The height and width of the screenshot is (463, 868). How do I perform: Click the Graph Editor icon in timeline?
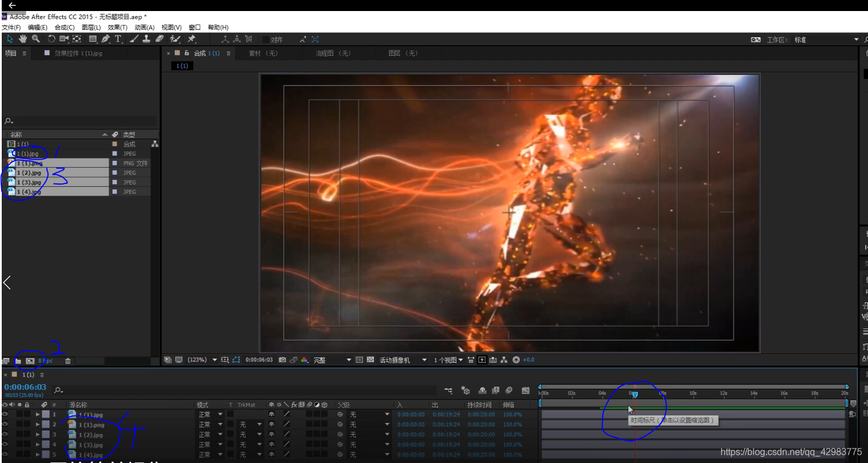525,390
